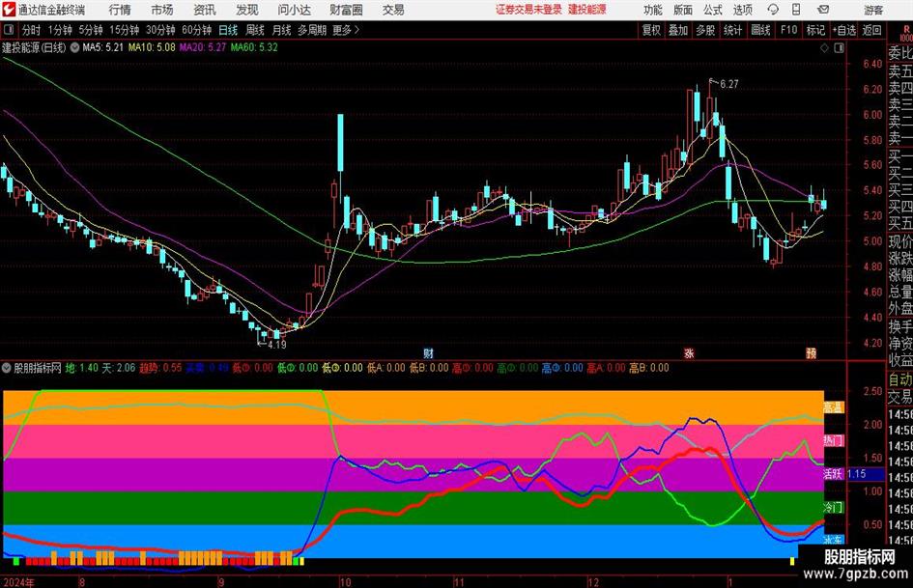Viewport: 913px width, 588px height.
Task: Click the 趋势: 0.55 indicator value
Action: (x=160, y=368)
